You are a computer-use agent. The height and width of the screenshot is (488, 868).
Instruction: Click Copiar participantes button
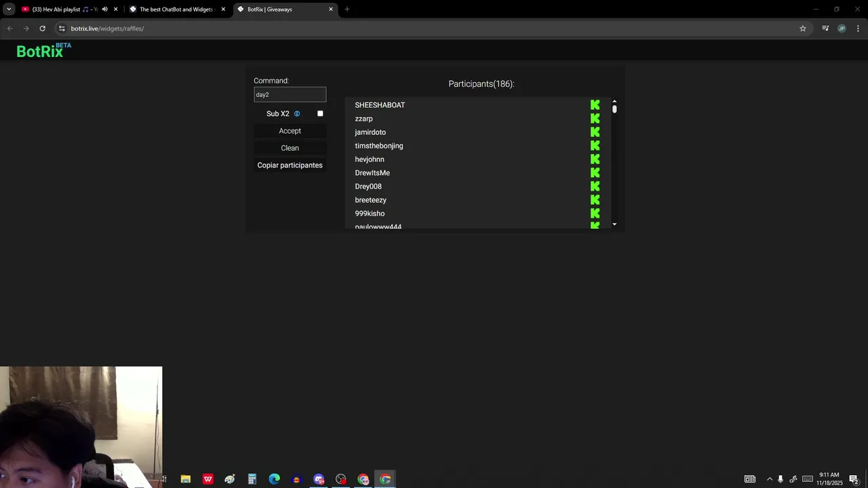pos(290,165)
